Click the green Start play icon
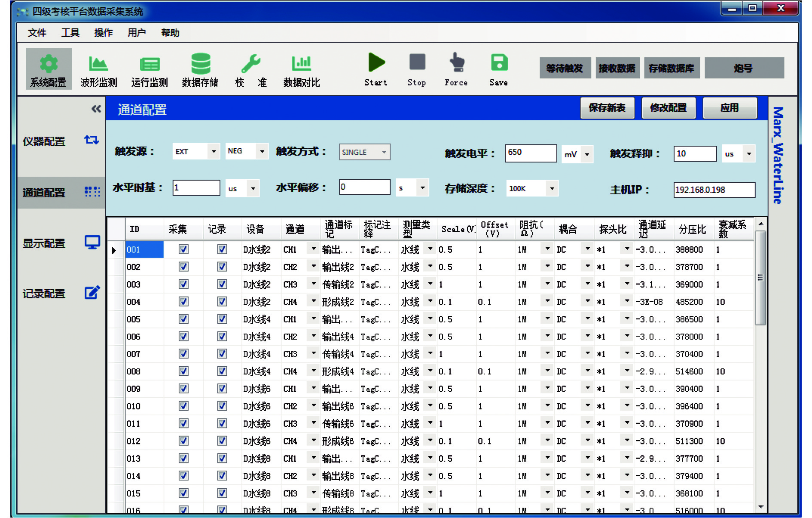812x518 pixels. [x=376, y=62]
